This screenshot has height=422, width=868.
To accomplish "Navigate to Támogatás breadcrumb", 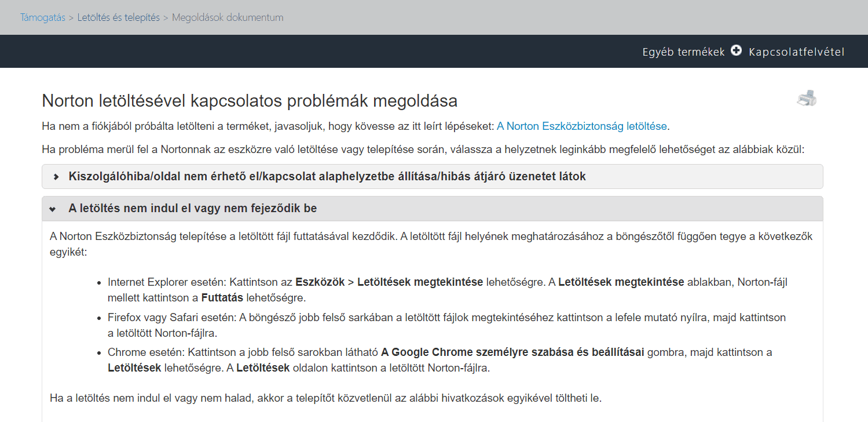I will point(42,17).
